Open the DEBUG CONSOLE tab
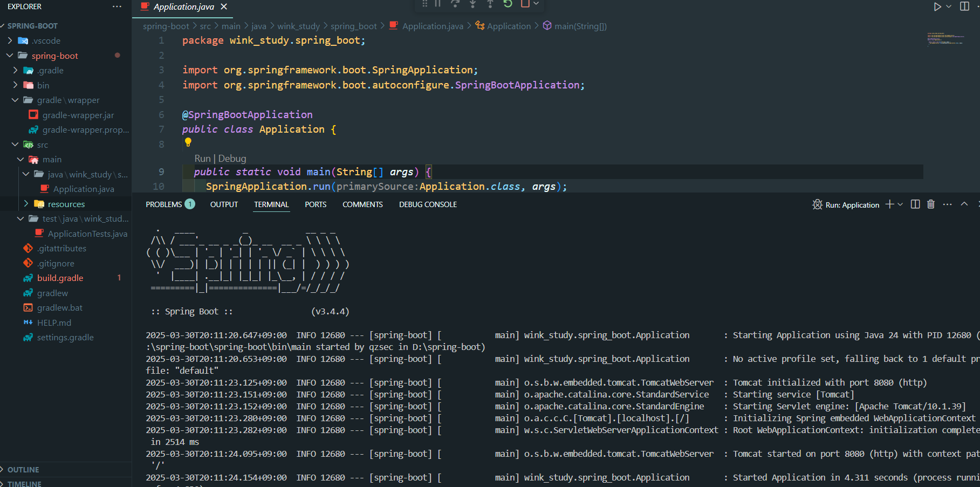 [x=428, y=204]
